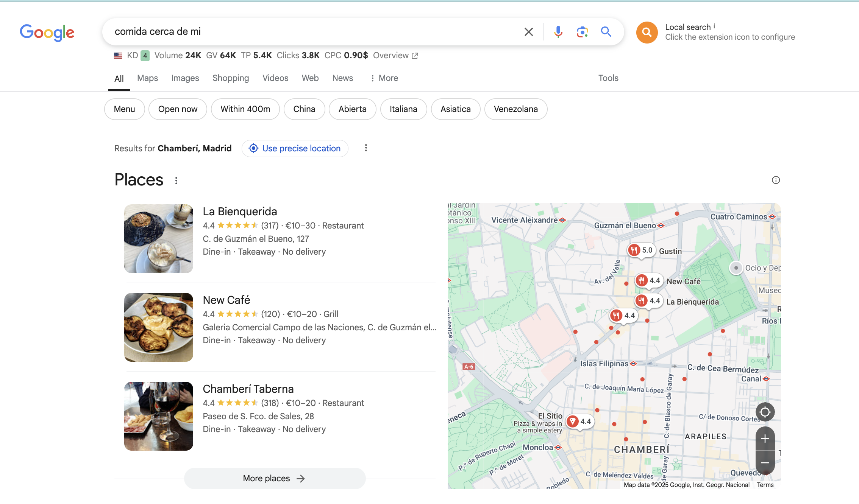Clear the search box with the X icon
Screen dimensions: 859x504
pos(529,32)
